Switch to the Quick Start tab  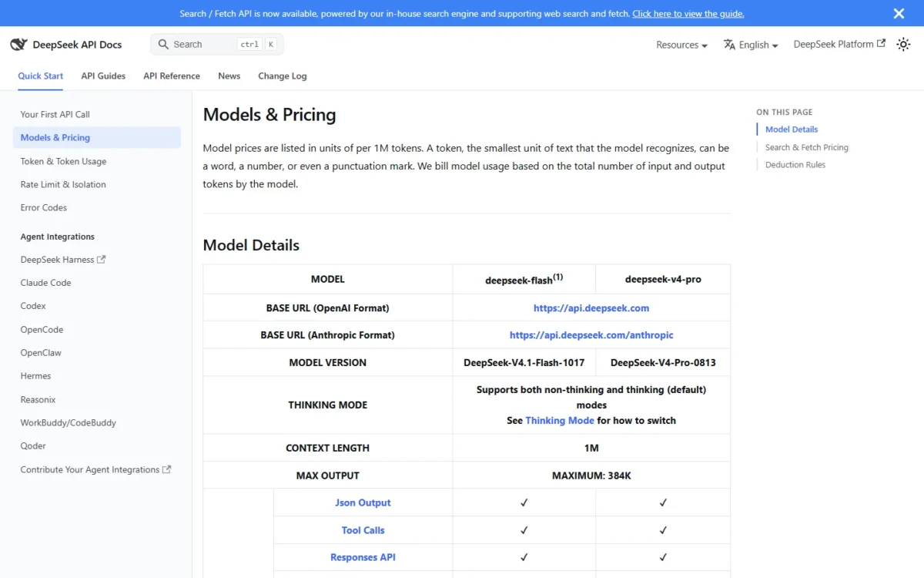coord(41,76)
